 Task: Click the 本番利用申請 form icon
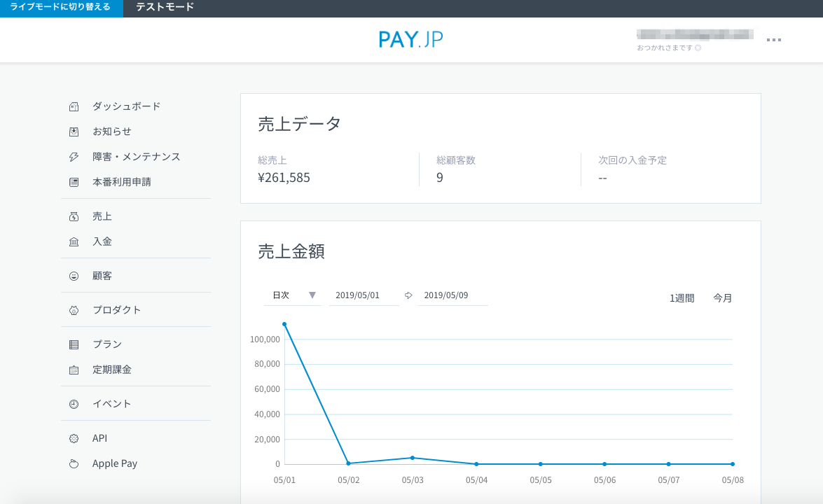[x=74, y=182]
